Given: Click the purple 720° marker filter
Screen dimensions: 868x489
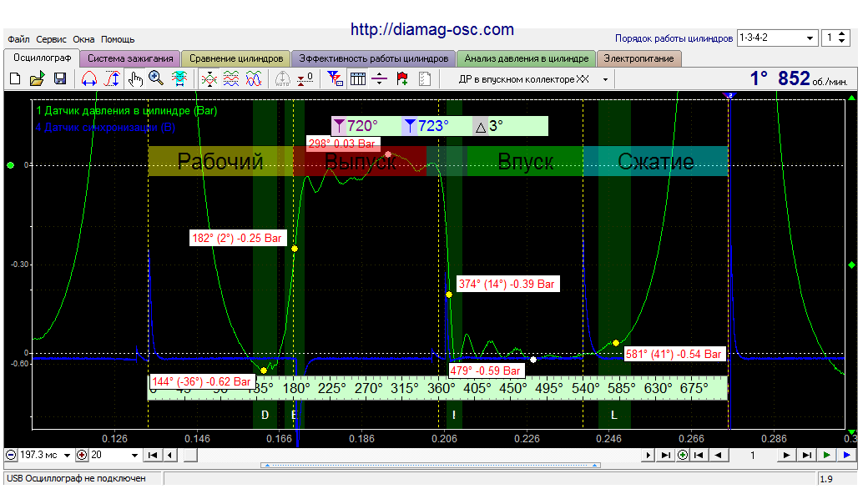Looking at the screenshot, I should (x=356, y=126).
